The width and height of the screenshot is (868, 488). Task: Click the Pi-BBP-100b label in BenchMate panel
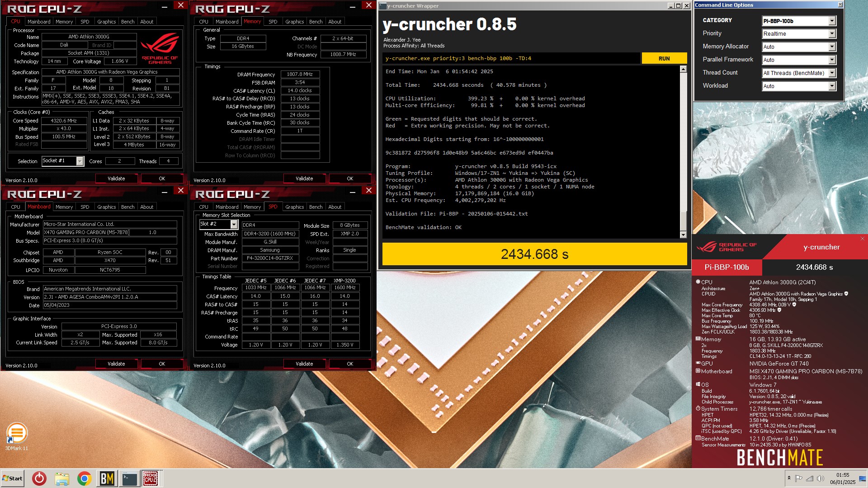pyautogui.click(x=726, y=267)
